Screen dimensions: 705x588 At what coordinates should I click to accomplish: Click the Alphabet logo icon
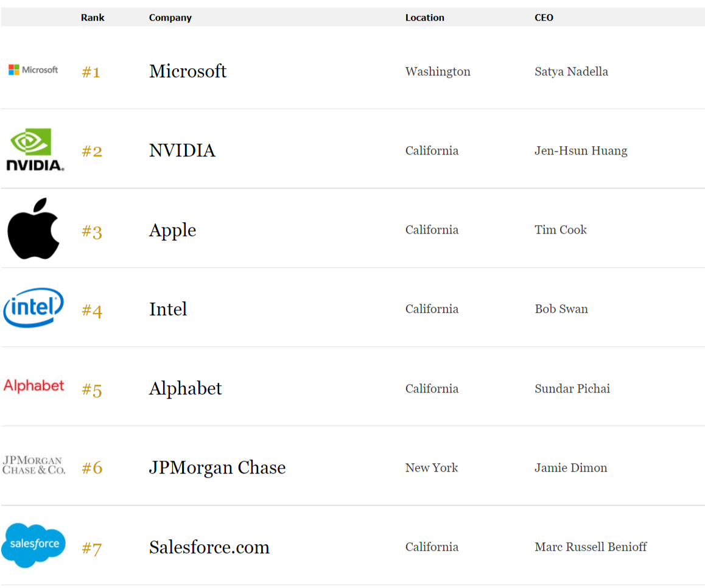point(33,386)
